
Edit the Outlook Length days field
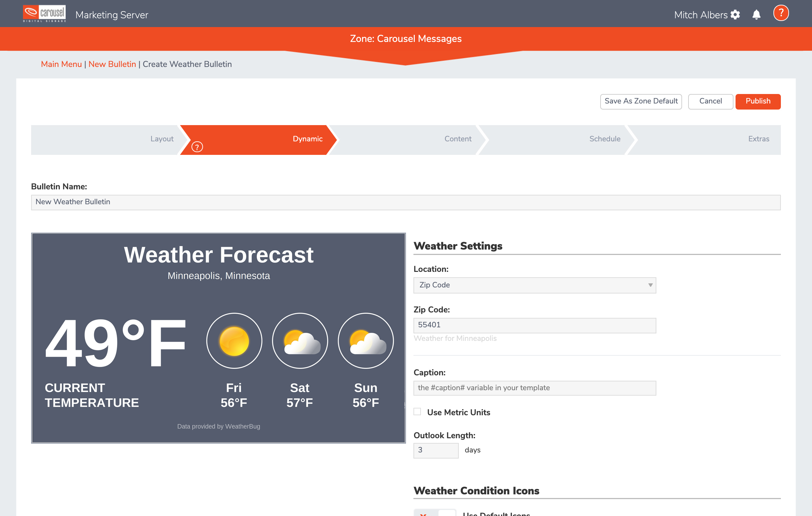pyautogui.click(x=436, y=450)
